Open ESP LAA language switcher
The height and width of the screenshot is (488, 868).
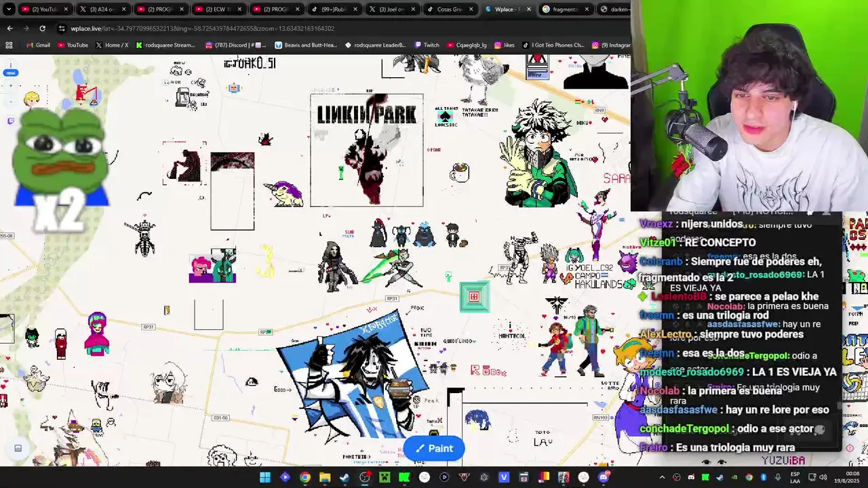tap(795, 477)
